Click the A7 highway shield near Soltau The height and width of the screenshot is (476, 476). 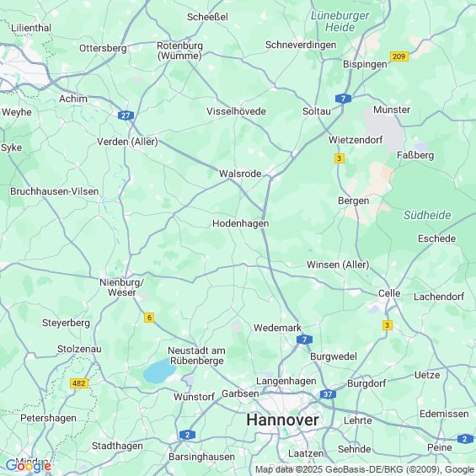(343, 99)
